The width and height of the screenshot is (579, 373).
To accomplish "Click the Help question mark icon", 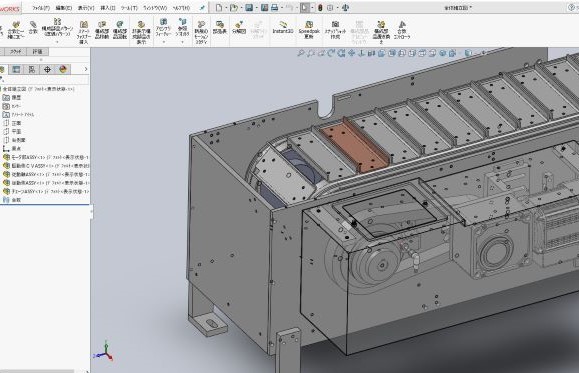I will click(x=572, y=8).
